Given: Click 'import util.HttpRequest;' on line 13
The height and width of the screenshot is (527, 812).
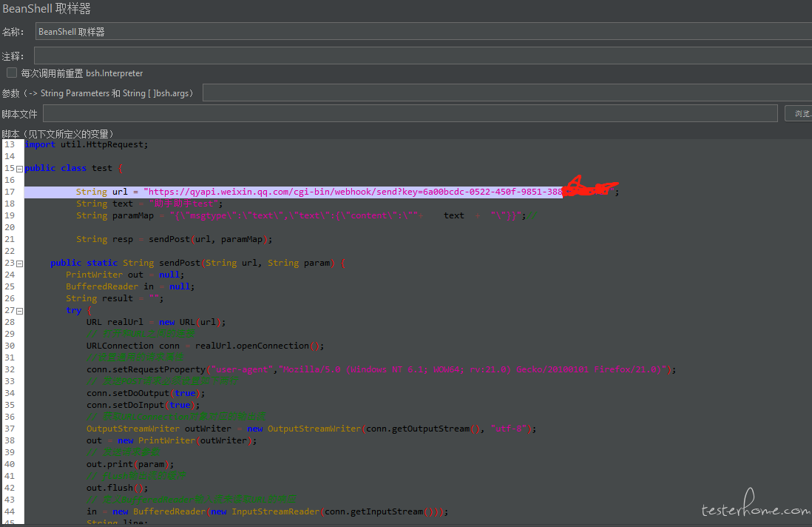Looking at the screenshot, I should point(87,144).
